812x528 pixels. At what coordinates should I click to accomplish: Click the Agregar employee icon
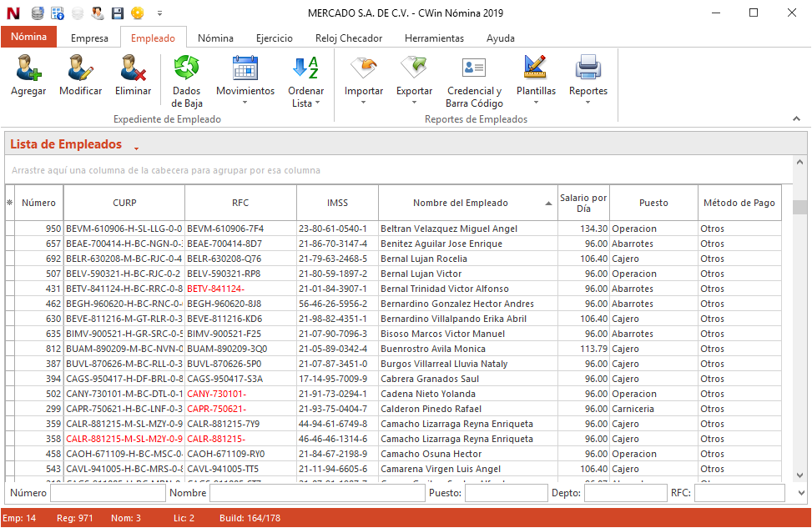coord(28,68)
